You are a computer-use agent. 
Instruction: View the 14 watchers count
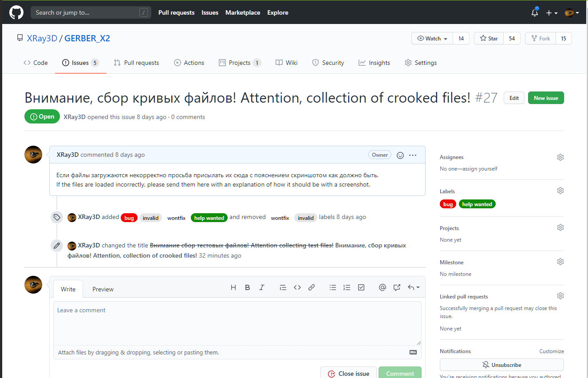coord(461,39)
